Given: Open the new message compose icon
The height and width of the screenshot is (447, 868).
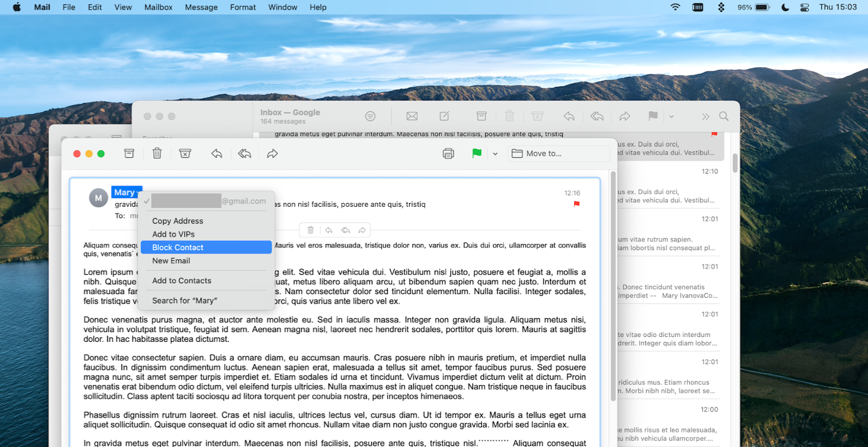Looking at the screenshot, I should [x=443, y=116].
